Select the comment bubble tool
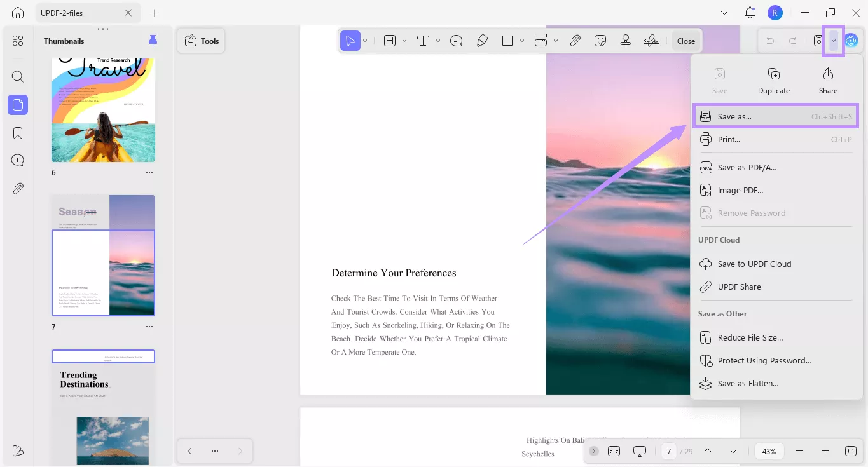868x467 pixels. [x=456, y=41]
